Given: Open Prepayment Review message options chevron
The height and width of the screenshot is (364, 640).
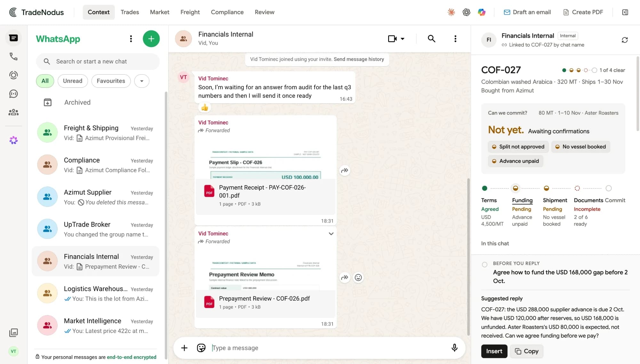Looking at the screenshot, I should pos(331,233).
